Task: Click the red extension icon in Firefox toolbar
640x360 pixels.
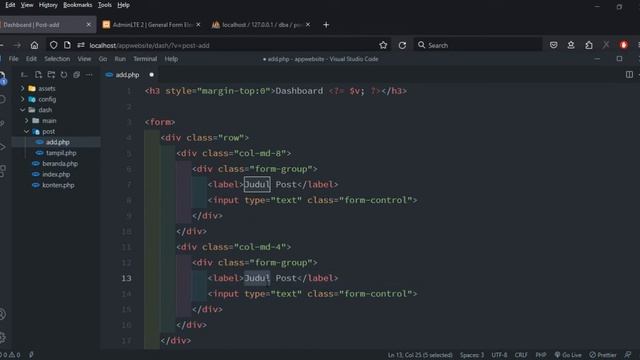Action: [623, 45]
